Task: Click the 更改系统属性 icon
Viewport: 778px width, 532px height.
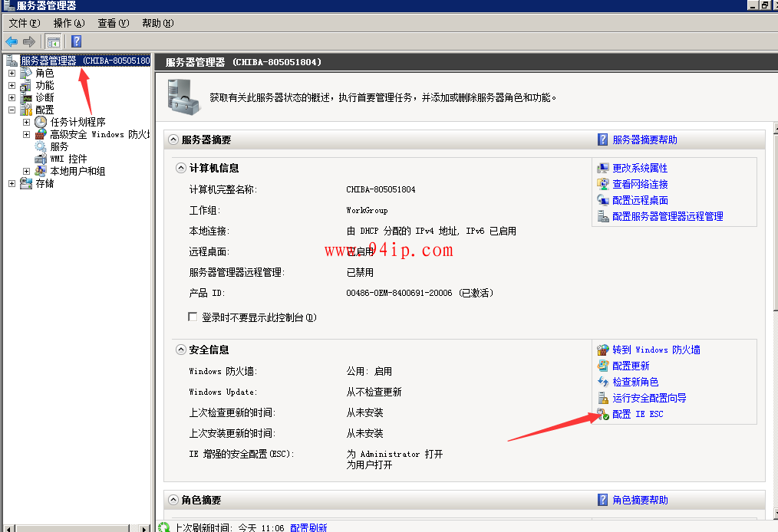Action: coord(603,168)
